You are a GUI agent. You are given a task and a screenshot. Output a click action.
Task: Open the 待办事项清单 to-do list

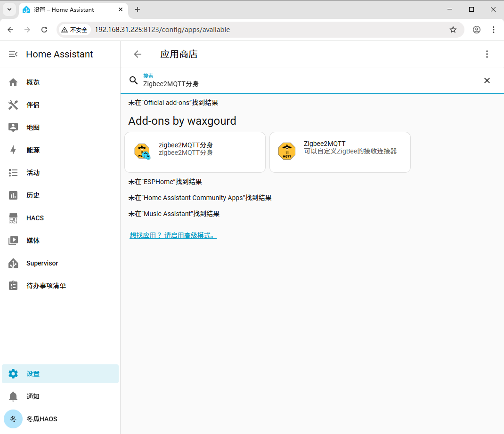[x=60, y=286]
